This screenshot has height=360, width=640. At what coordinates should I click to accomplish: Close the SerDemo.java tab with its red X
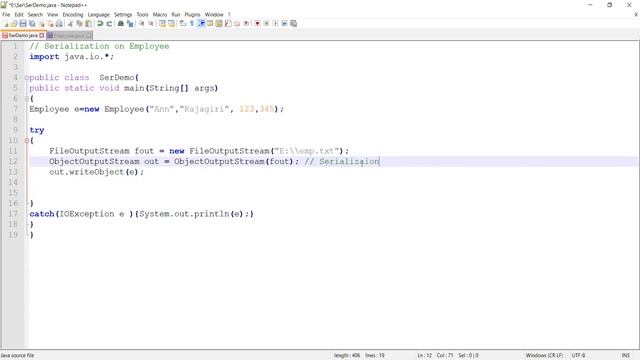pos(42,36)
